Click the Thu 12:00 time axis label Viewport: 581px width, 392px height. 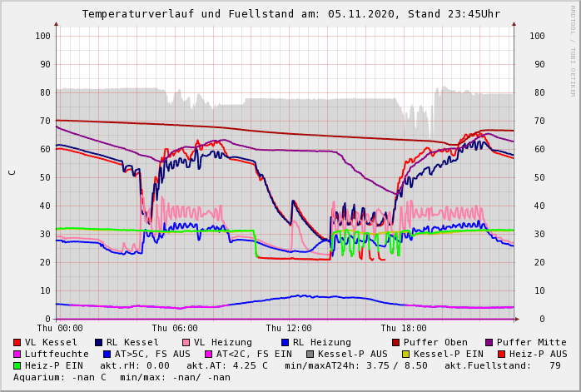[x=288, y=329]
